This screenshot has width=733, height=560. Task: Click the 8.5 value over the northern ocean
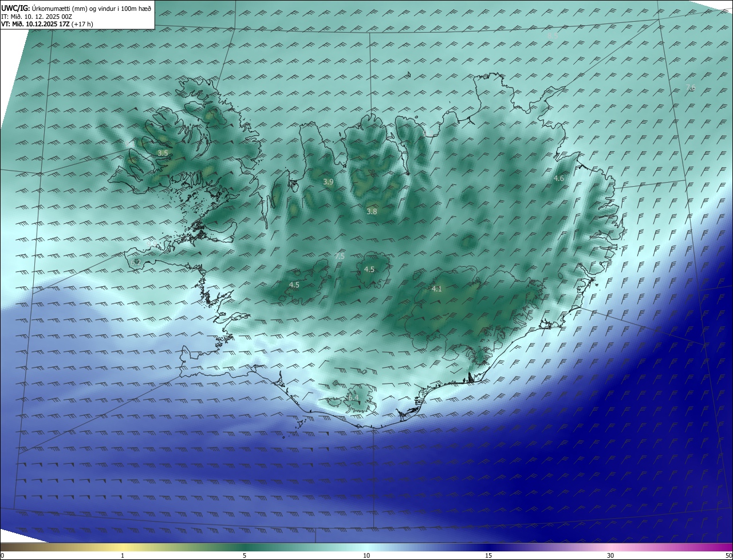[553, 36]
